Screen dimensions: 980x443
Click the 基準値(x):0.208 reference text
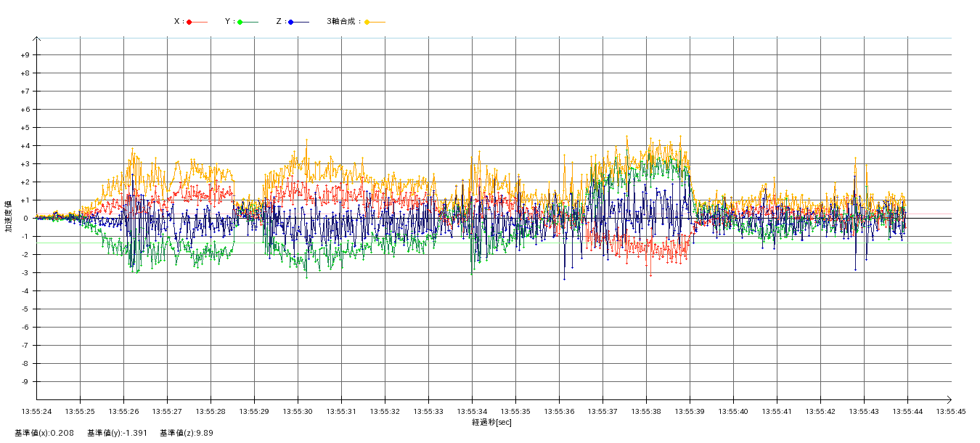coord(44,433)
